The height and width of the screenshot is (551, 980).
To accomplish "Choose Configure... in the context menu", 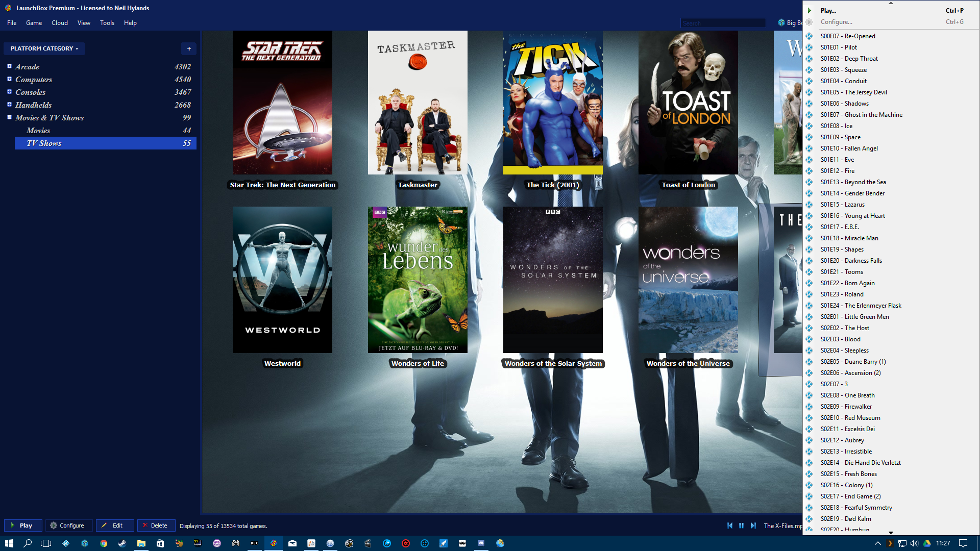I will (x=891, y=22).
